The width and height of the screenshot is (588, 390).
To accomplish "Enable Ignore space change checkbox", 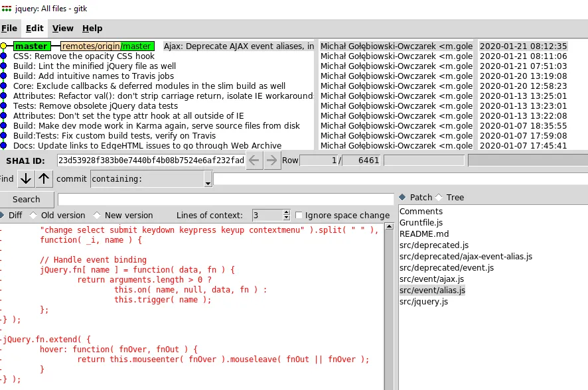I will pos(299,216).
